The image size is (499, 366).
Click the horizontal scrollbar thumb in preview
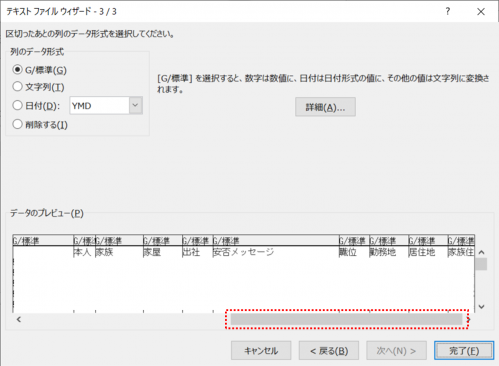pyautogui.click(x=346, y=319)
